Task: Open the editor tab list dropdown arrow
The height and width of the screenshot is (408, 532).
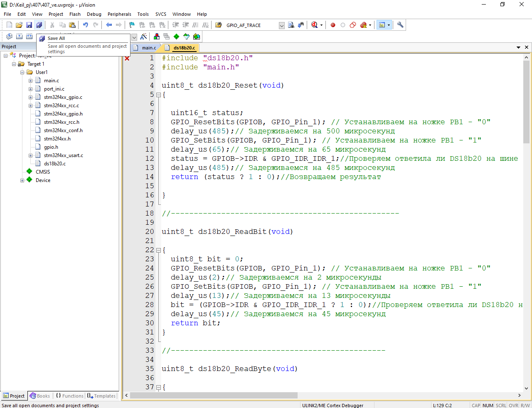Action: point(518,47)
